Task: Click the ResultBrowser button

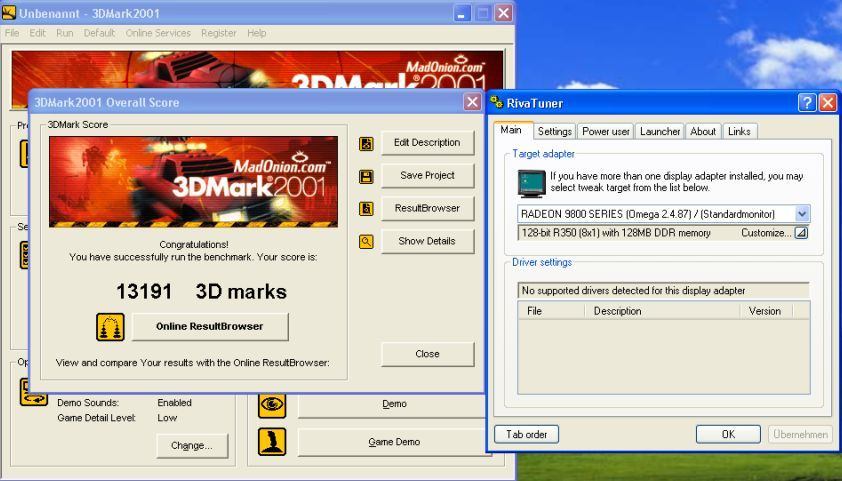Action: (427, 208)
